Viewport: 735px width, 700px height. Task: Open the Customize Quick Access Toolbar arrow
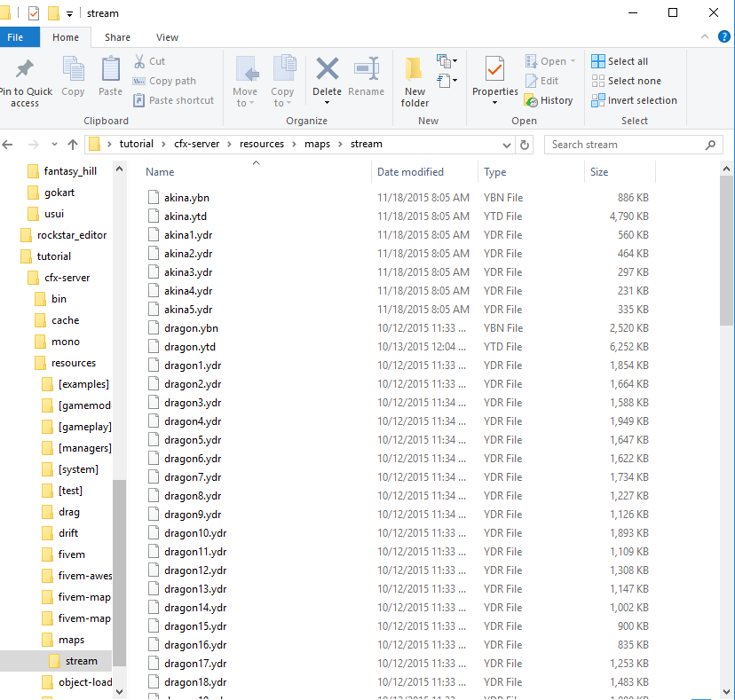[x=69, y=14]
